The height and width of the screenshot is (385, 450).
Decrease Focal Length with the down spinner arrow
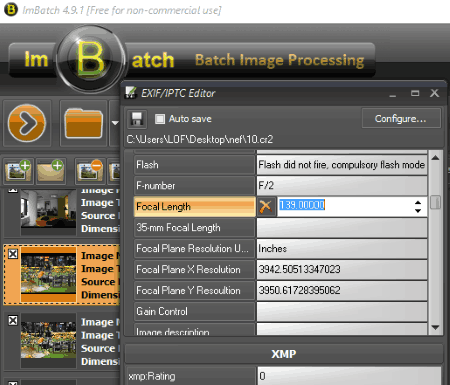418,211
